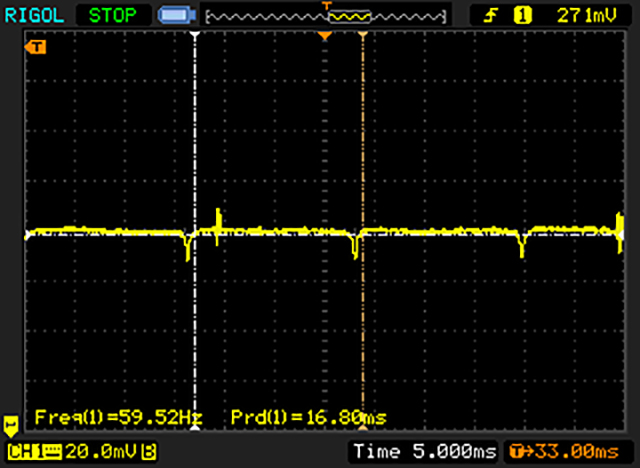Click the green STOP status indicator

tap(113, 16)
